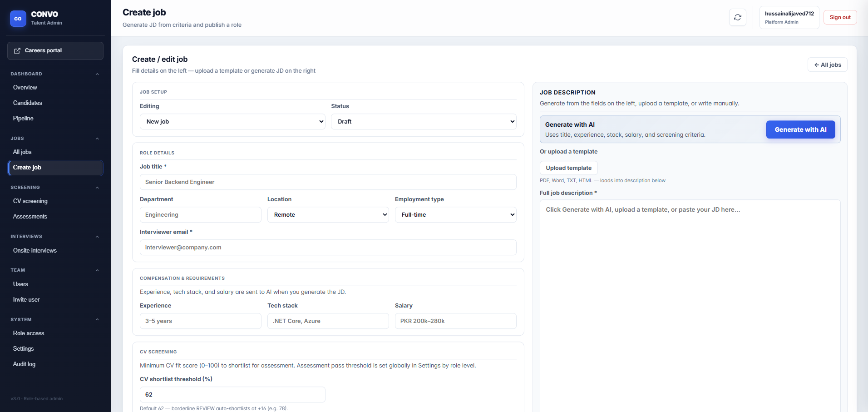Open All jobs in the sidebar

(x=55, y=152)
